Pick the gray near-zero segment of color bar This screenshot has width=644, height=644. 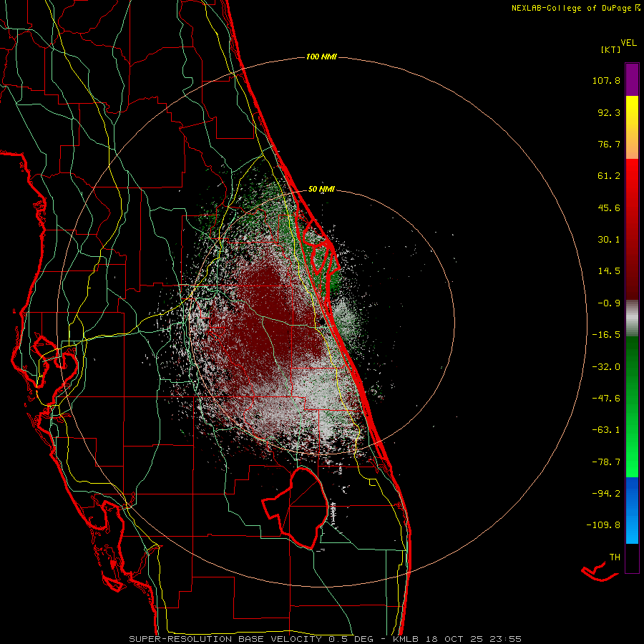(632, 318)
